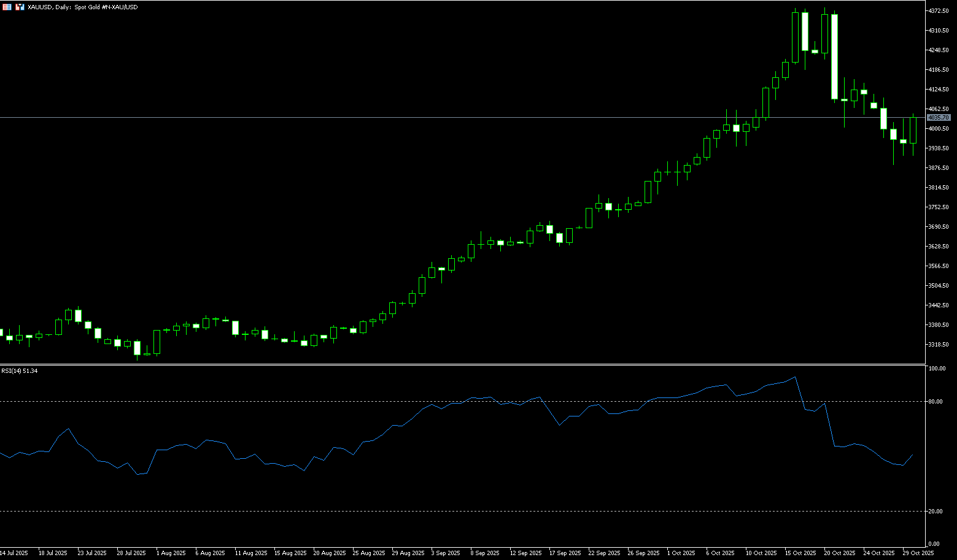The height and width of the screenshot is (560, 957).
Task: Select the 20 Oct 2025 date label
Action: click(840, 553)
